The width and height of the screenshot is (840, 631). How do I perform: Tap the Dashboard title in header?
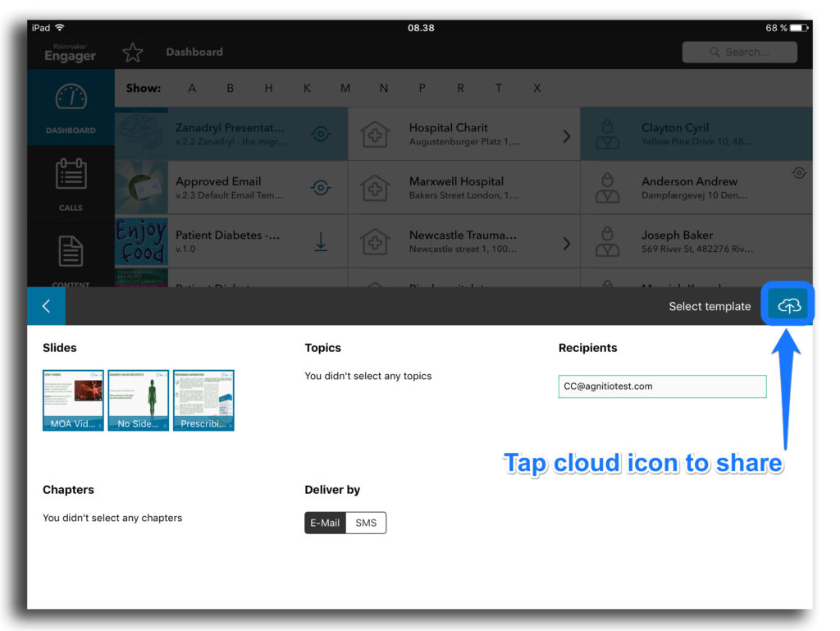click(x=194, y=52)
